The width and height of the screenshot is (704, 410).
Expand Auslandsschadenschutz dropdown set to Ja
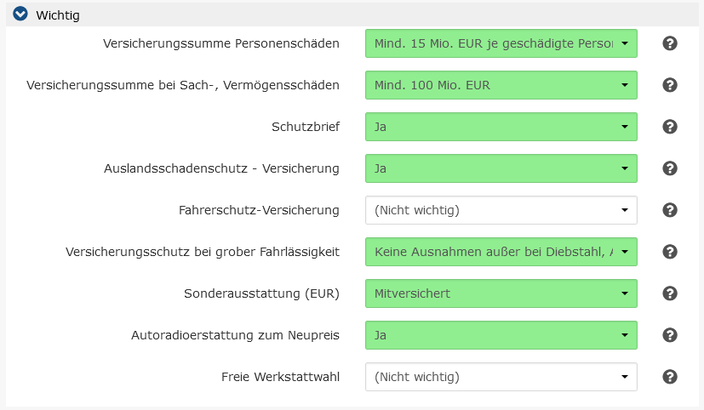pyautogui.click(x=501, y=169)
